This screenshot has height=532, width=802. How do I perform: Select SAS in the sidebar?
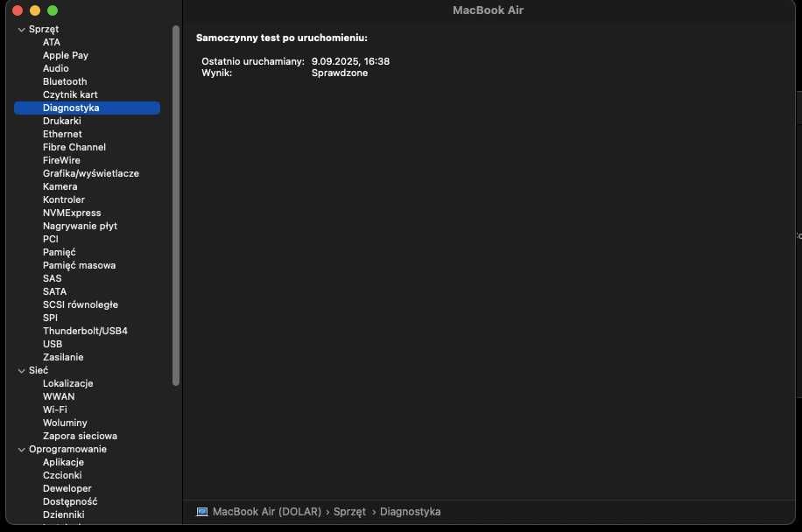click(53, 278)
